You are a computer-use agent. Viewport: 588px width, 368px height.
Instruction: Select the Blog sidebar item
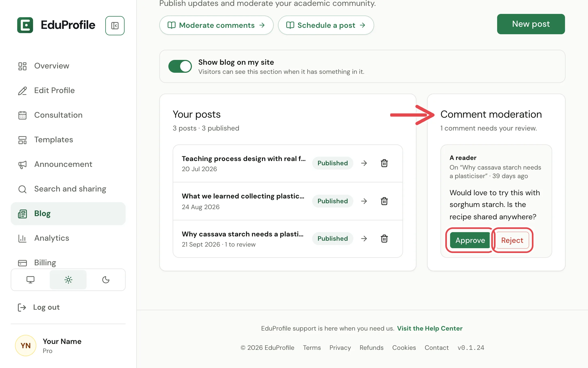pos(68,213)
